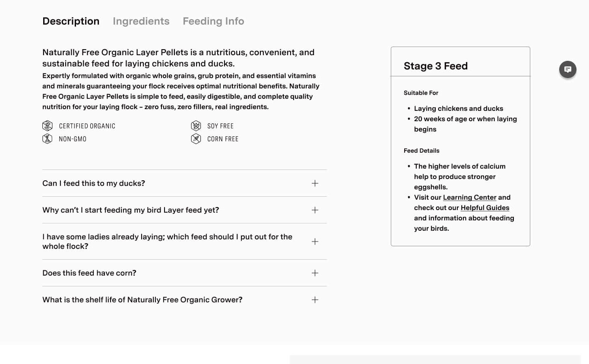Viewport: 589px width, 364px height.
Task: Expand "Can I feed this to my ducks?"
Action: (x=94, y=183)
